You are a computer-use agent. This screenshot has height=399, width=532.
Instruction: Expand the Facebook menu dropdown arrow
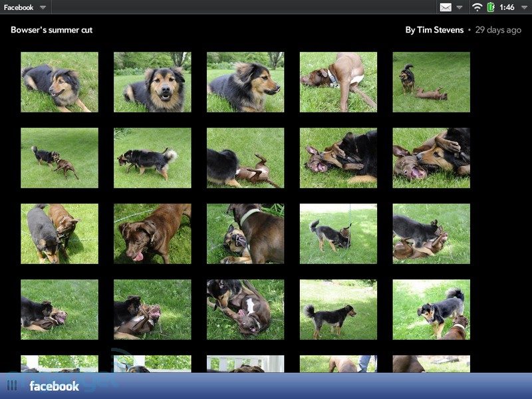pyautogui.click(x=43, y=7)
